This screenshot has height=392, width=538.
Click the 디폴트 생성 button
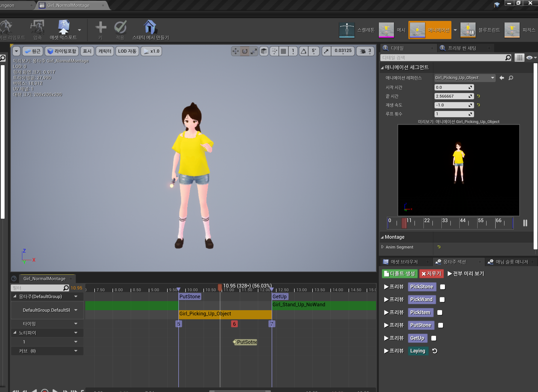[x=400, y=273]
